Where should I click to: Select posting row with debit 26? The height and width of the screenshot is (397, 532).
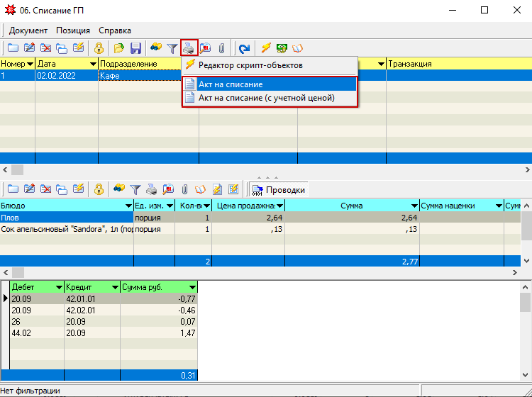(x=104, y=321)
